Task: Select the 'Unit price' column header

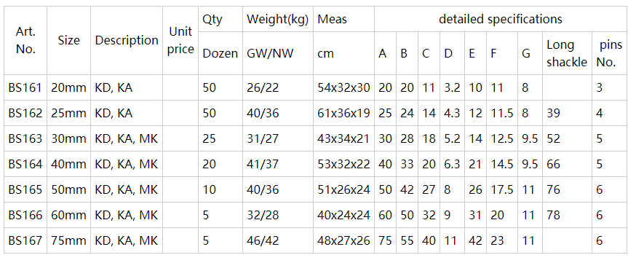Action: coord(180,40)
